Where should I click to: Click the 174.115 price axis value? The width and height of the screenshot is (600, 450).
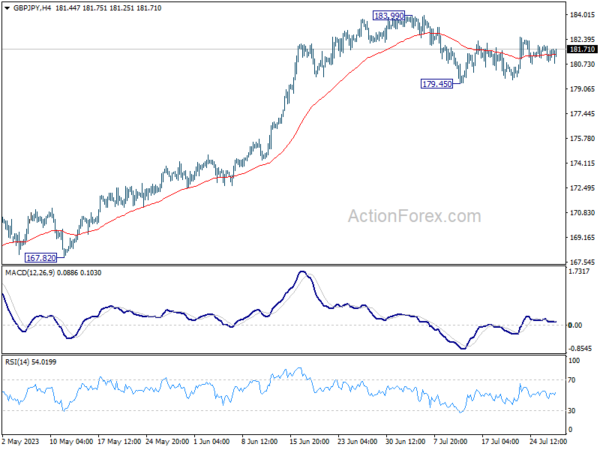click(582, 163)
